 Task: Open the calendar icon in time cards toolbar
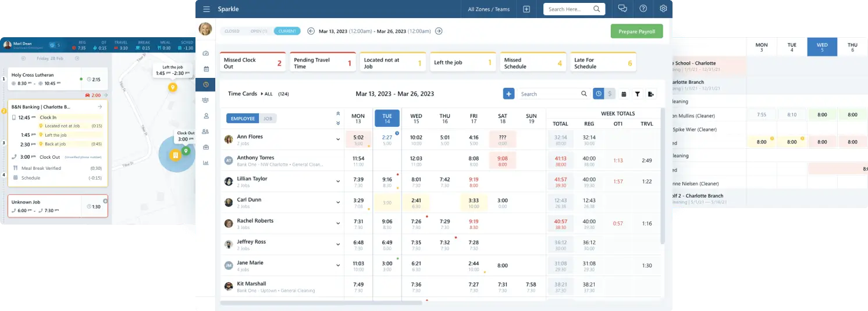coord(624,94)
